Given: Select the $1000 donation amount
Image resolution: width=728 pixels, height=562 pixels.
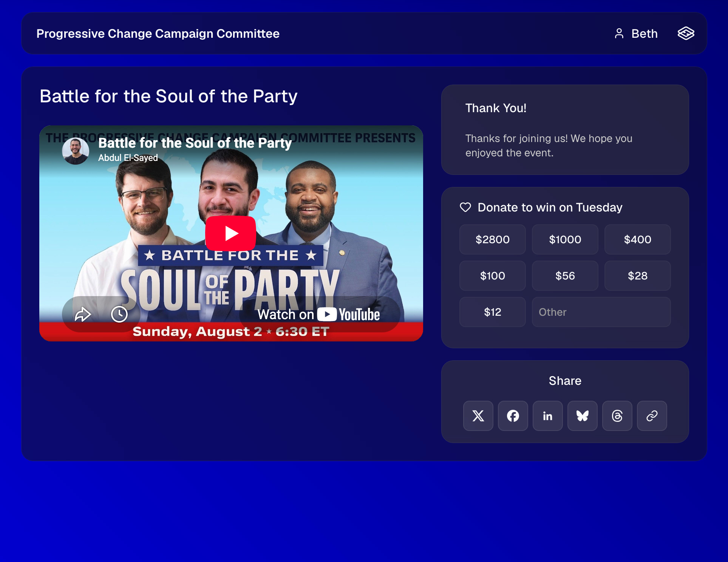Looking at the screenshot, I should click(565, 239).
